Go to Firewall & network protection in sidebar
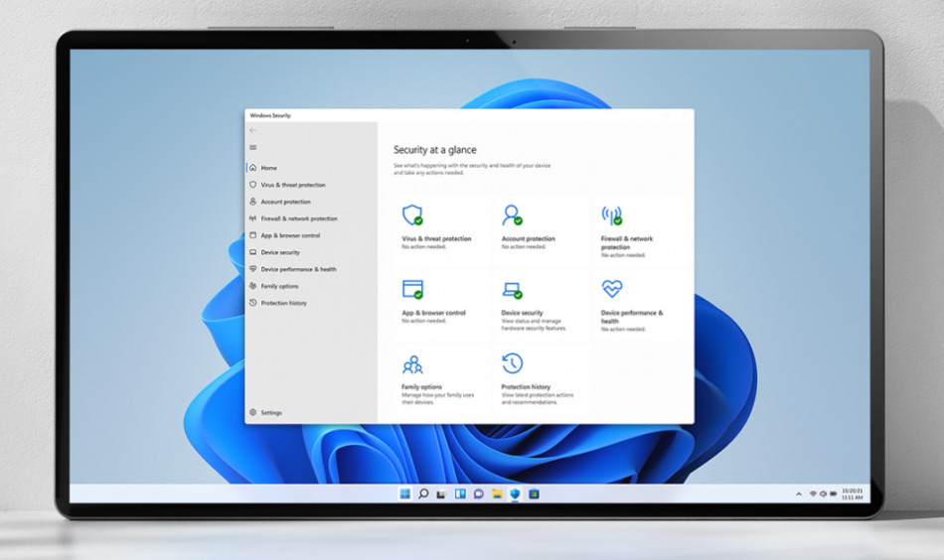This screenshot has width=944, height=560. 298,218
